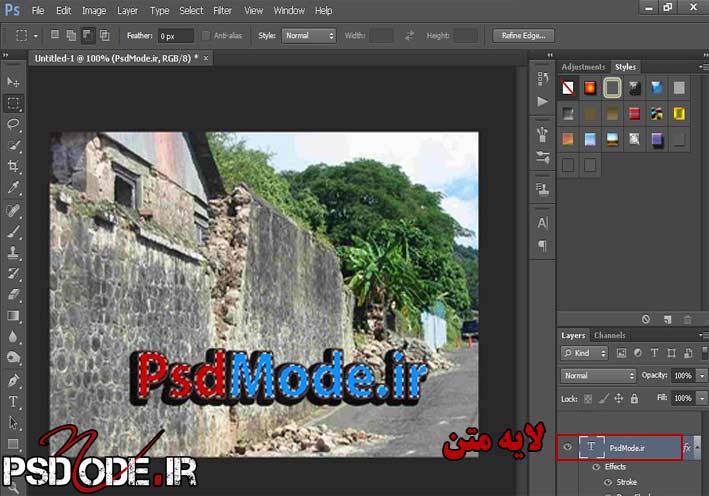
Task: Click the Feather input field
Action: 175,36
